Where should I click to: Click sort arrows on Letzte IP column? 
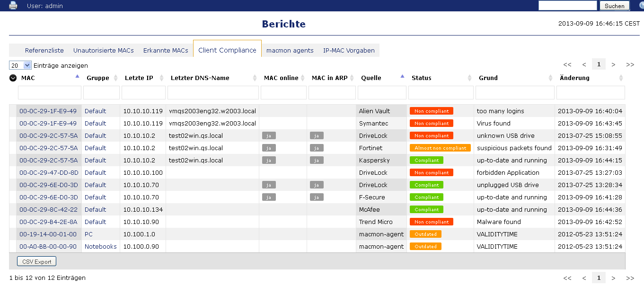click(161, 78)
